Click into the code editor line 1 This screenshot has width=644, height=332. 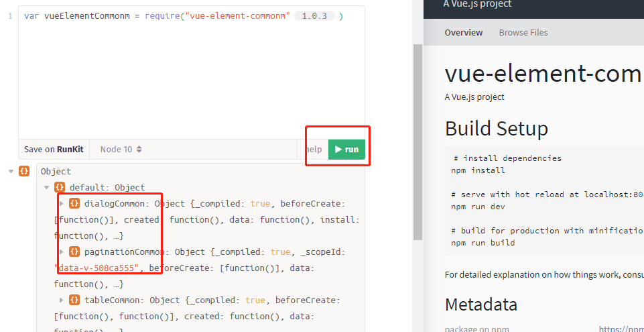pos(192,17)
